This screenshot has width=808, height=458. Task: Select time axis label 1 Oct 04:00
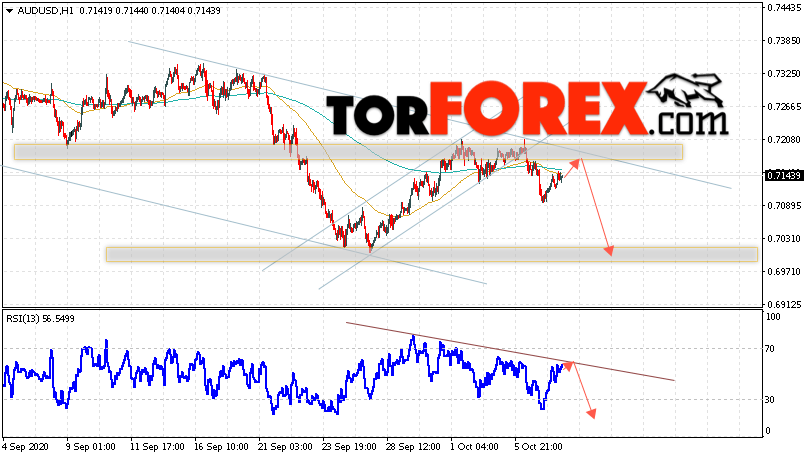474,447
